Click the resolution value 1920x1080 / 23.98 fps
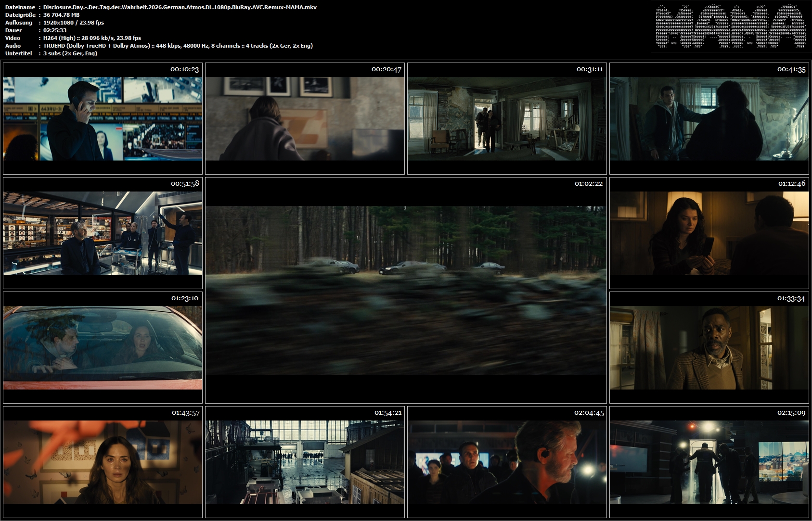The width and height of the screenshot is (812, 521). (74, 23)
